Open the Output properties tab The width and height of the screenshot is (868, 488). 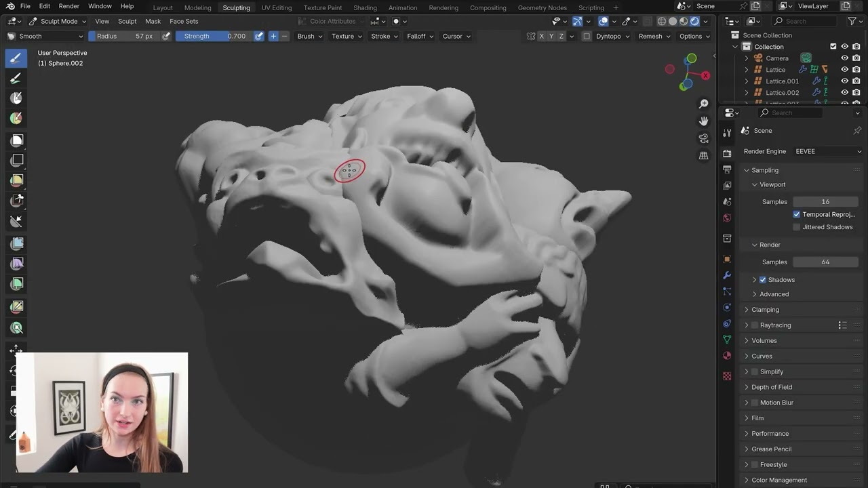tap(727, 169)
